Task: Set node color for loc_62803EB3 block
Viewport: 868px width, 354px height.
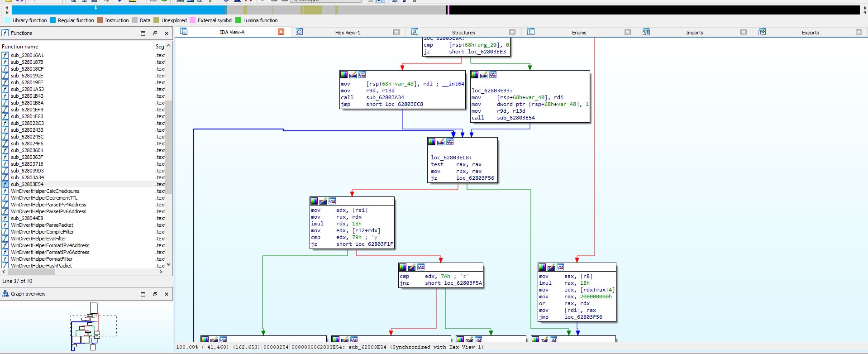Action: (475, 75)
